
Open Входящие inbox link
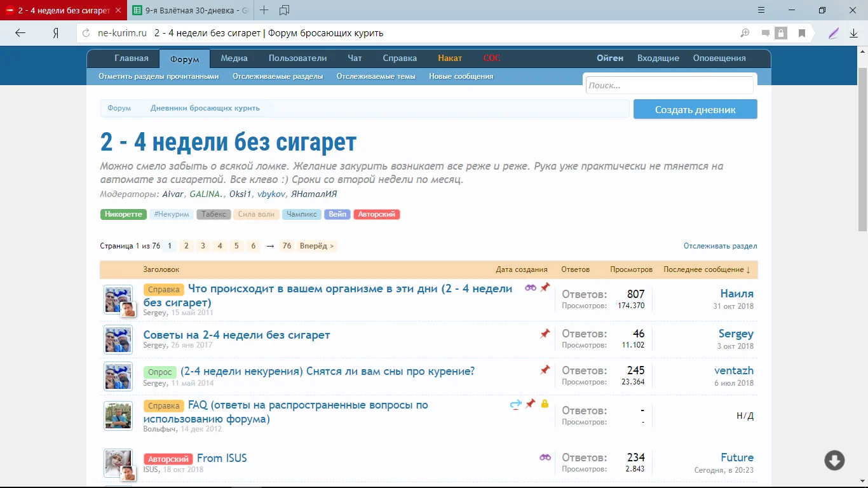point(658,58)
